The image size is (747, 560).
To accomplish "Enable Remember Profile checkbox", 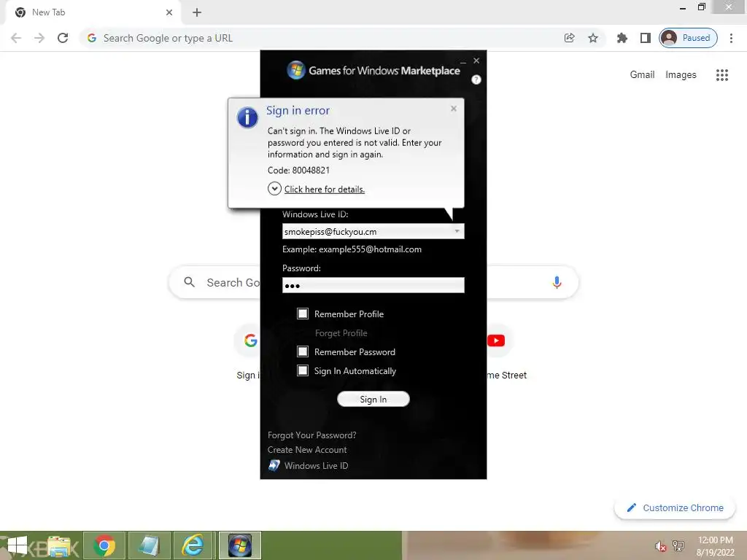I will [x=303, y=314].
